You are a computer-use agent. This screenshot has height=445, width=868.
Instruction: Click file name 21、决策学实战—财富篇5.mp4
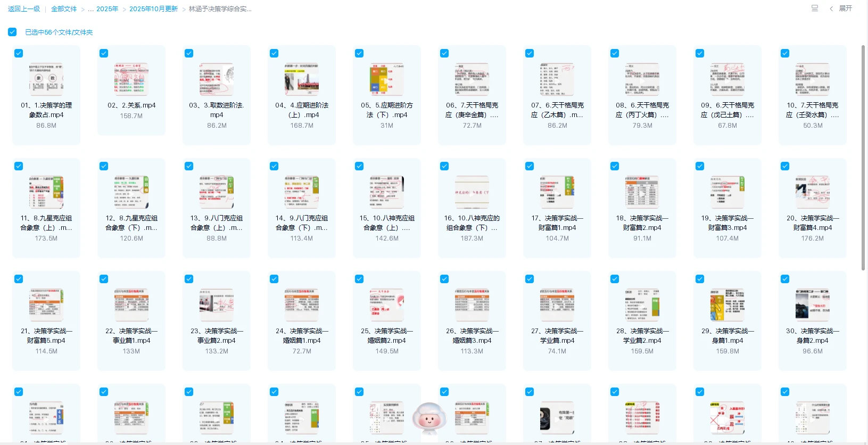[x=46, y=336]
